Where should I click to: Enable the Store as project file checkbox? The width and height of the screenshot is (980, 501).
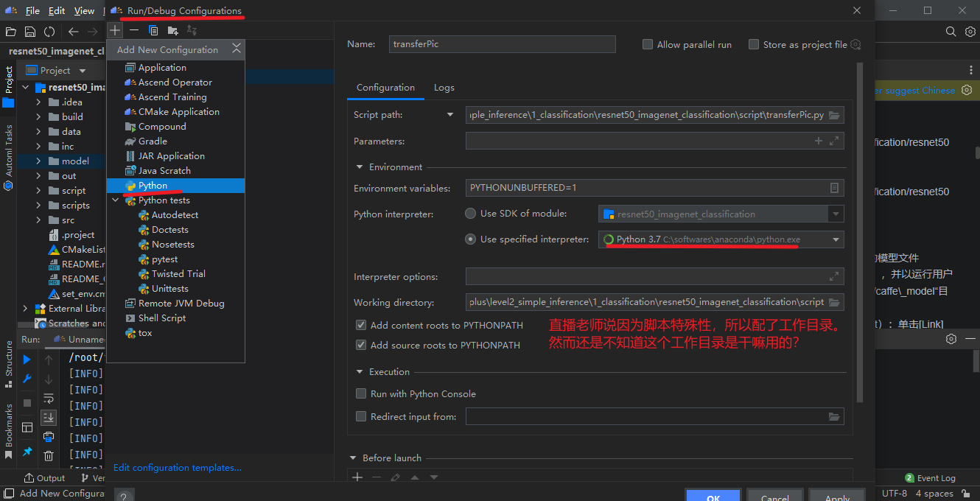pyautogui.click(x=754, y=44)
